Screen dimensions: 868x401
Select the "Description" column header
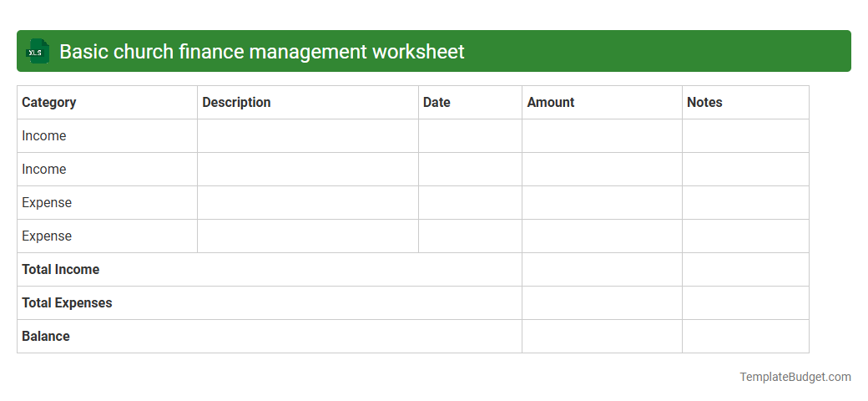(308, 103)
